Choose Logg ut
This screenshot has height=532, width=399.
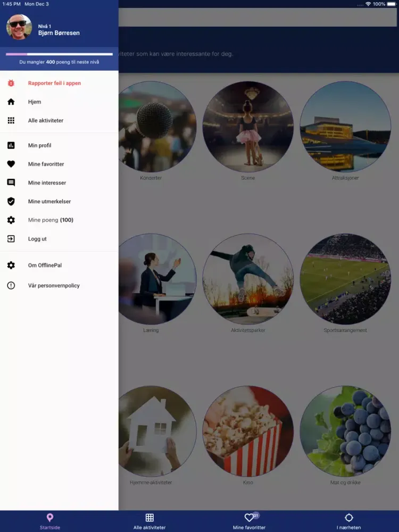pos(59,239)
